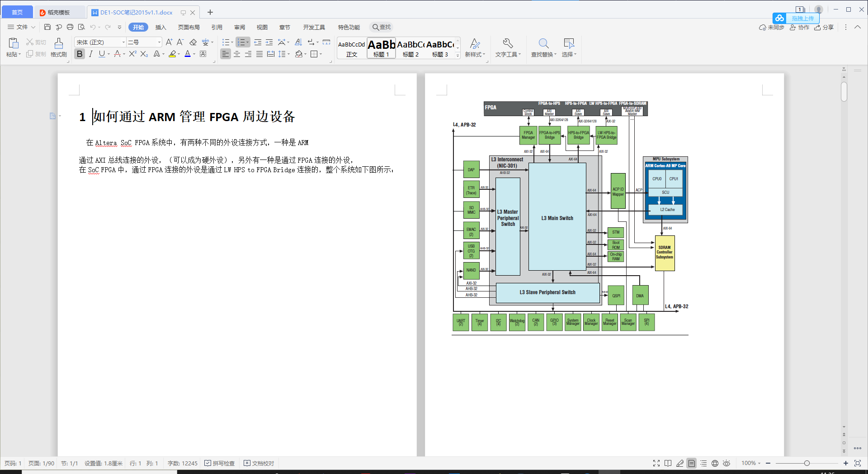Click the 未同步 sync status button
Image resolution: width=868 pixels, height=474 pixels.
[771, 27]
